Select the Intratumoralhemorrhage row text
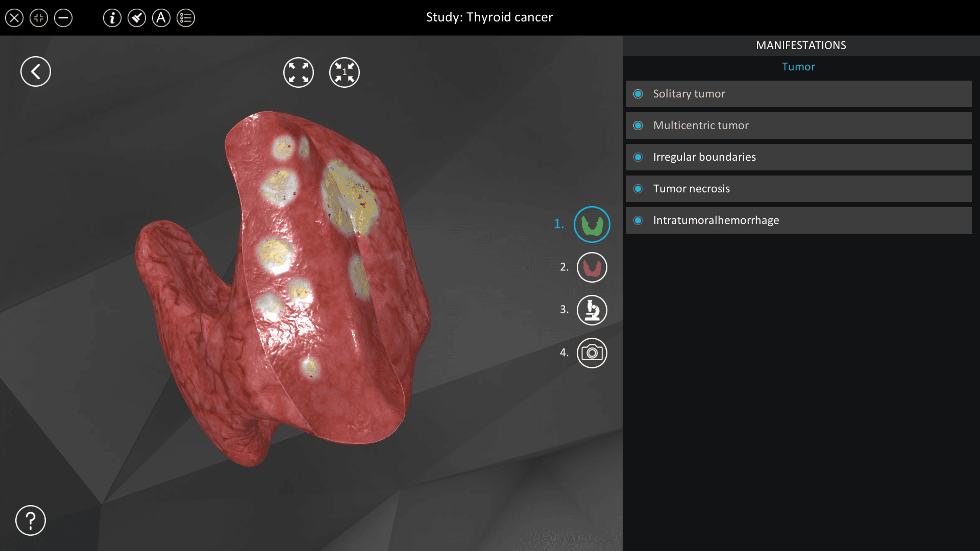Screen dimensions: 980x551 716,220
